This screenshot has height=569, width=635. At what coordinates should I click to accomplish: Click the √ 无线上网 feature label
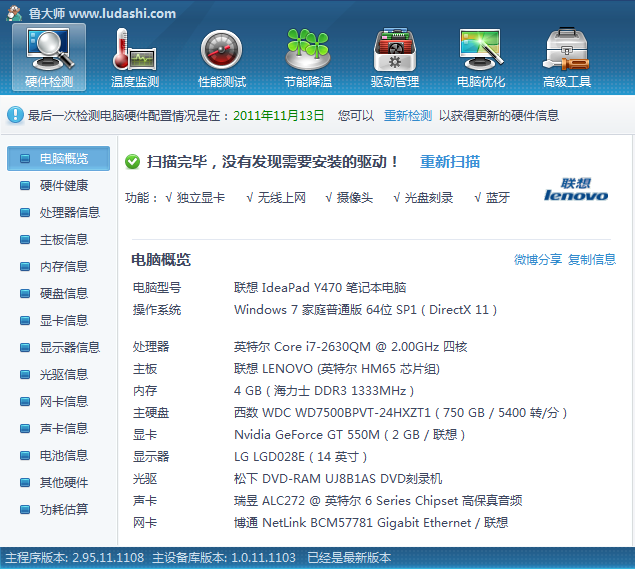pyautogui.click(x=276, y=198)
